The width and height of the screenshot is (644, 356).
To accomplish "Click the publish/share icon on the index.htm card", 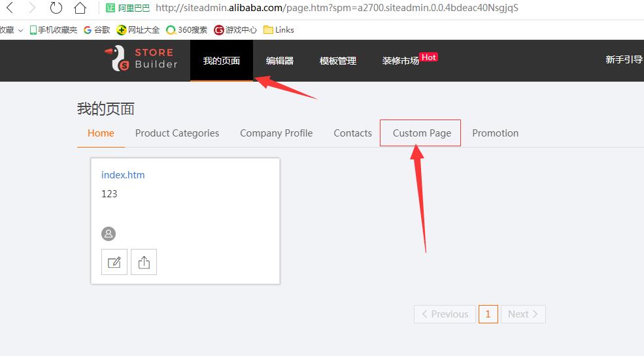I will (144, 262).
